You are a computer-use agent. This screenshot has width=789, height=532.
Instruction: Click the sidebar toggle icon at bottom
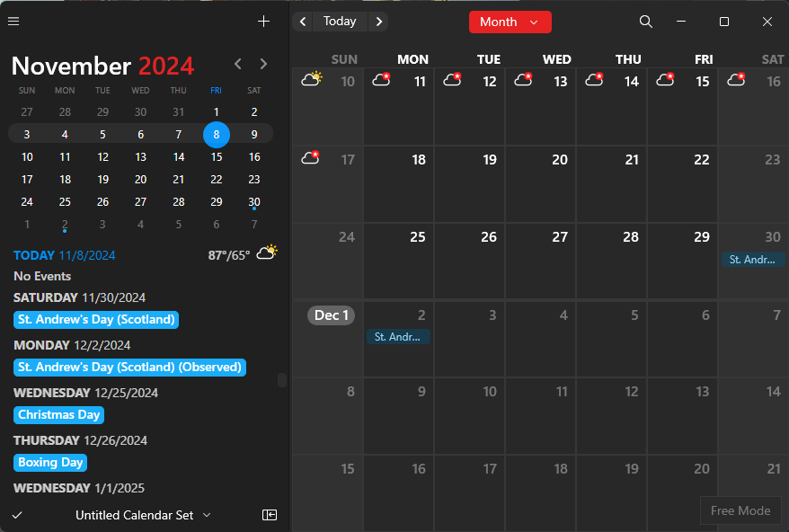tap(270, 515)
